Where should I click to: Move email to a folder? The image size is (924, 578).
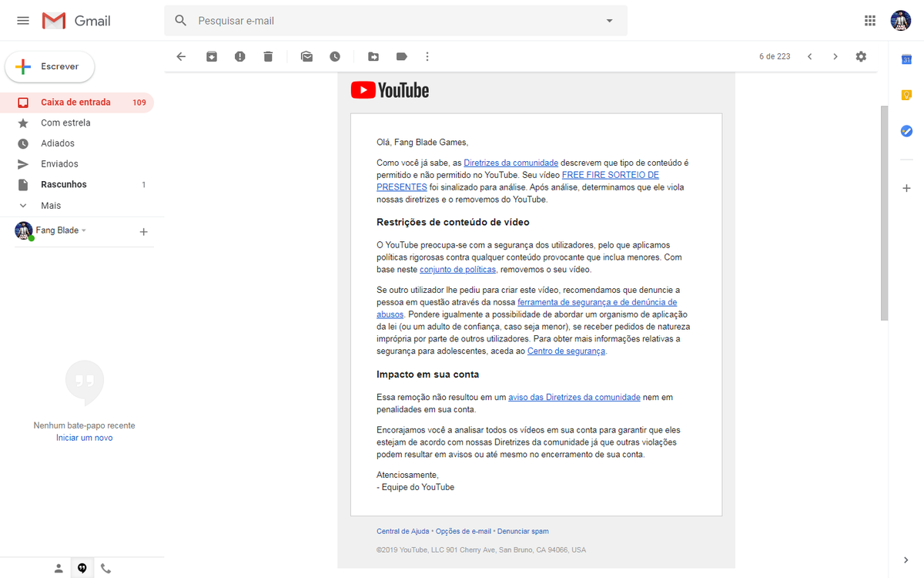pos(373,56)
